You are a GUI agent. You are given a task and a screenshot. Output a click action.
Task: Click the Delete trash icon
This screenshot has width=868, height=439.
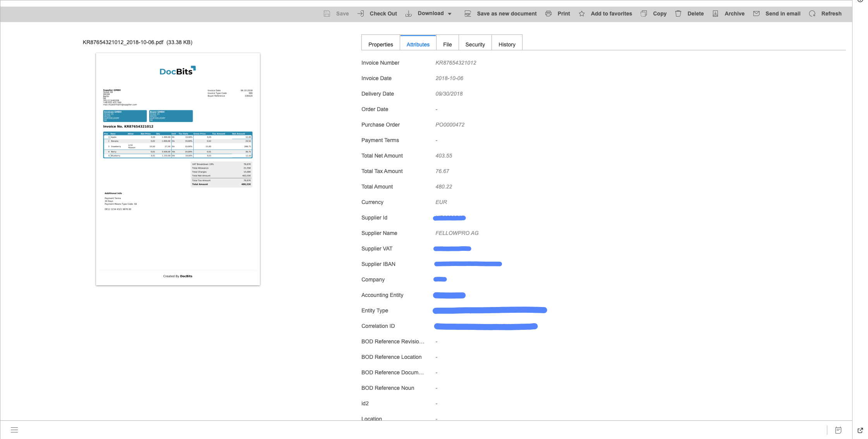click(x=678, y=14)
